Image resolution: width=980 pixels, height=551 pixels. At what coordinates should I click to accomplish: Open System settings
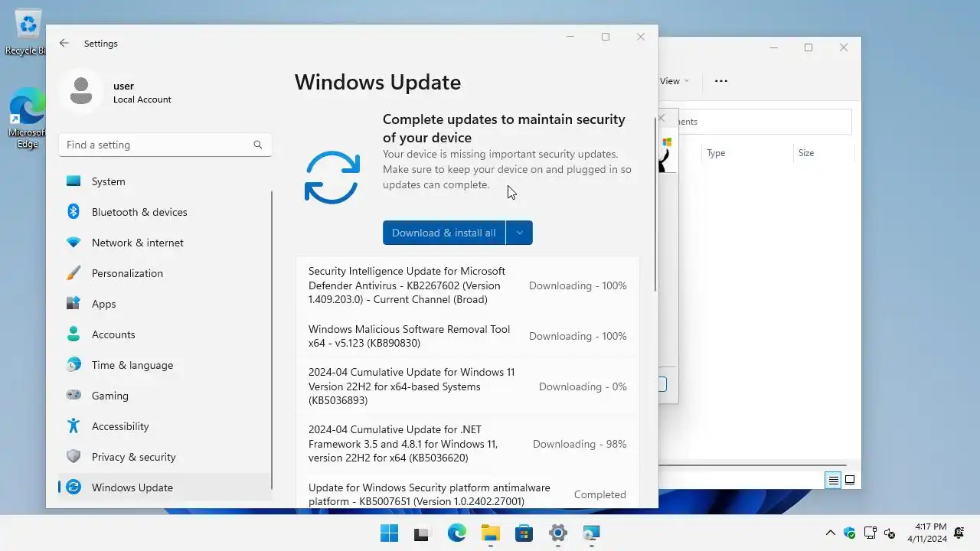(x=165, y=181)
